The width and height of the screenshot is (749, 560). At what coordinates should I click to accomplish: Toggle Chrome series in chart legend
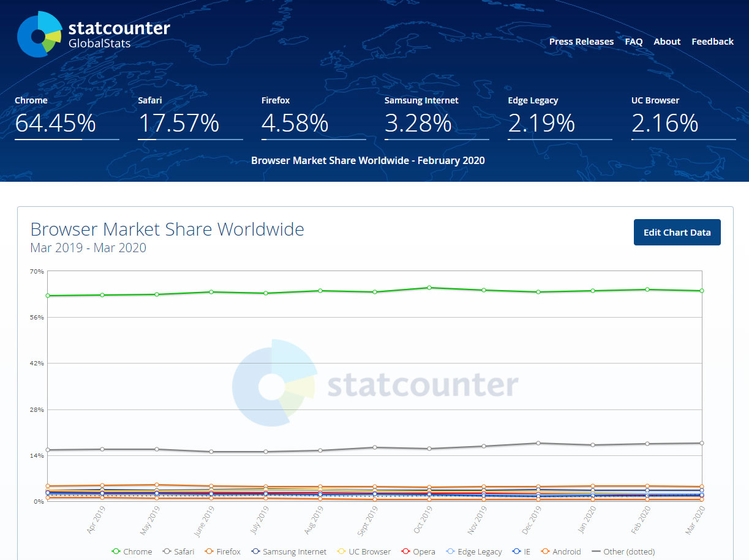tap(132, 551)
